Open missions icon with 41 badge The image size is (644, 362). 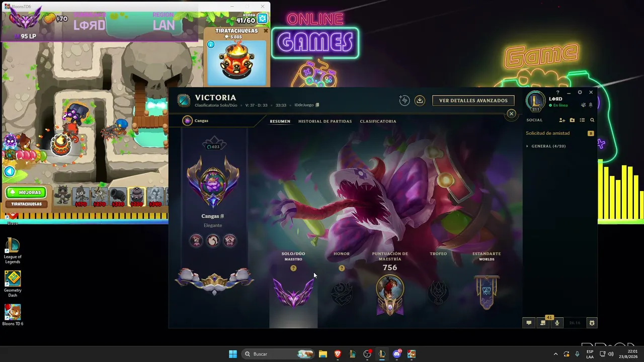coord(543,322)
